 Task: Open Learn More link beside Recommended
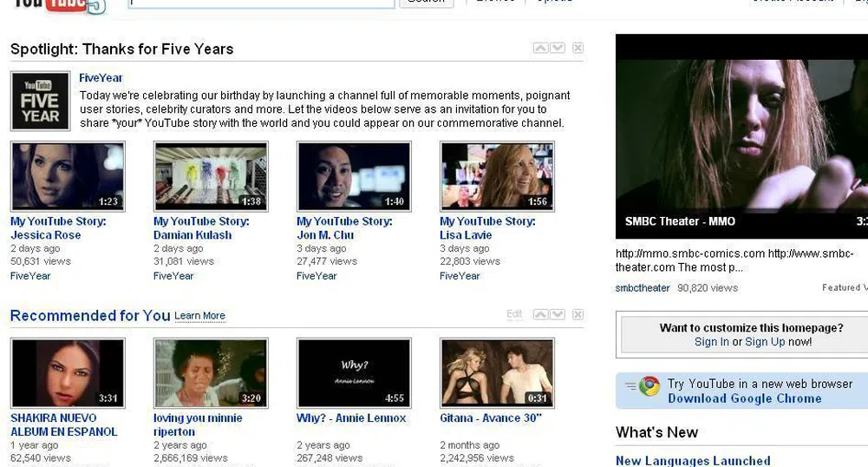coord(199,316)
